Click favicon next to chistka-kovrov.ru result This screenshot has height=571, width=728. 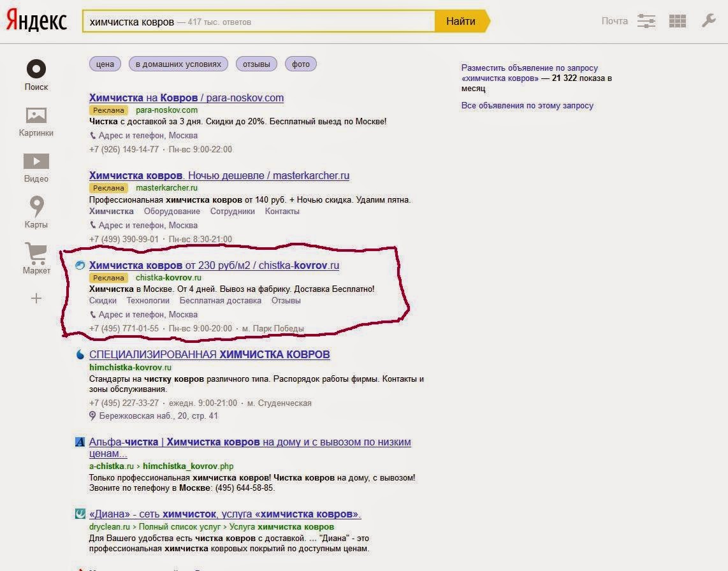coord(80,265)
